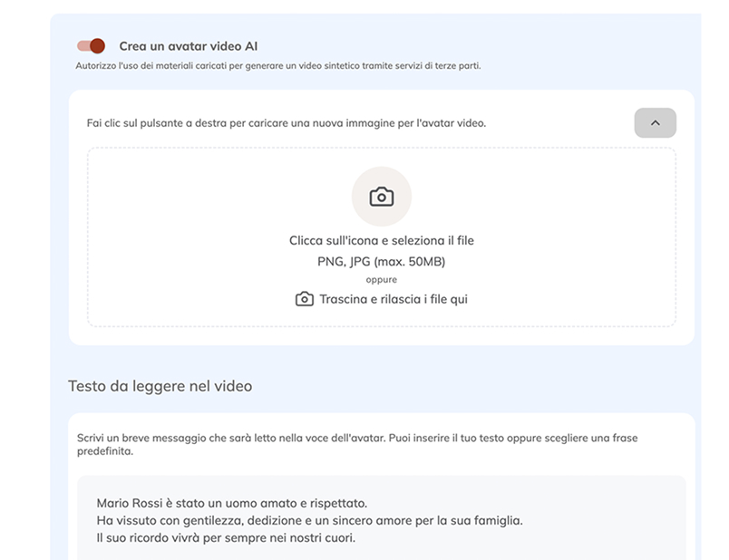The image size is (729, 560).
Task: Click the 'Testo da leggere nel video' heading
Action: click(x=160, y=386)
